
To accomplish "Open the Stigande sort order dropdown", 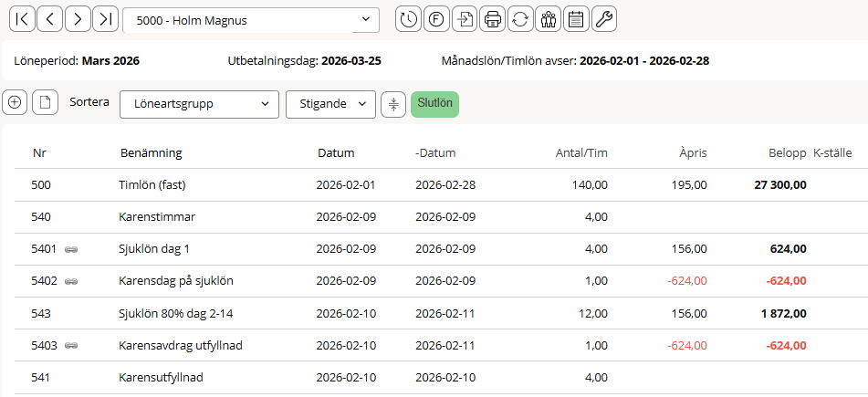I will pos(330,104).
